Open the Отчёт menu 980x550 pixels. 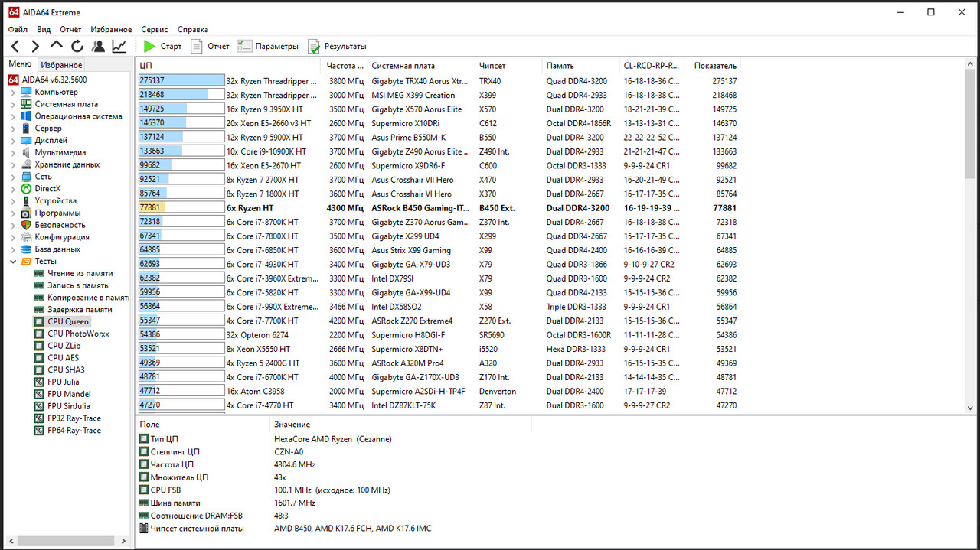[70, 29]
